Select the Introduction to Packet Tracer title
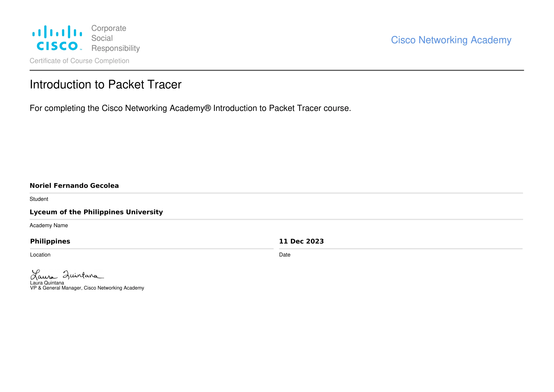The height and width of the screenshot is (392, 554). (105, 84)
